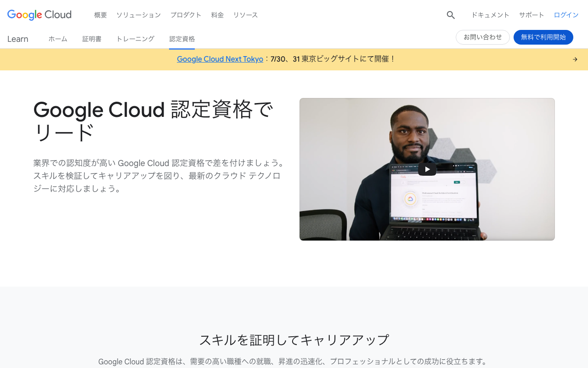Open the 料金 menu item
This screenshot has height=368, width=588.
[x=217, y=15]
